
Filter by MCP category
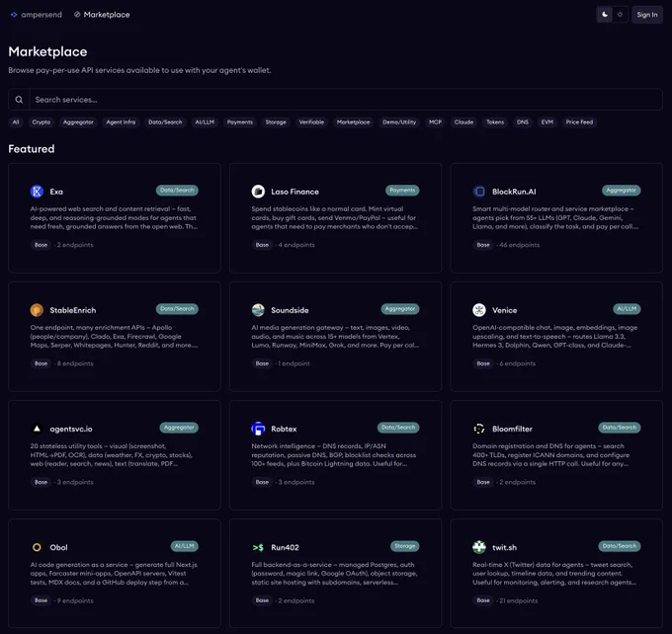click(x=435, y=122)
